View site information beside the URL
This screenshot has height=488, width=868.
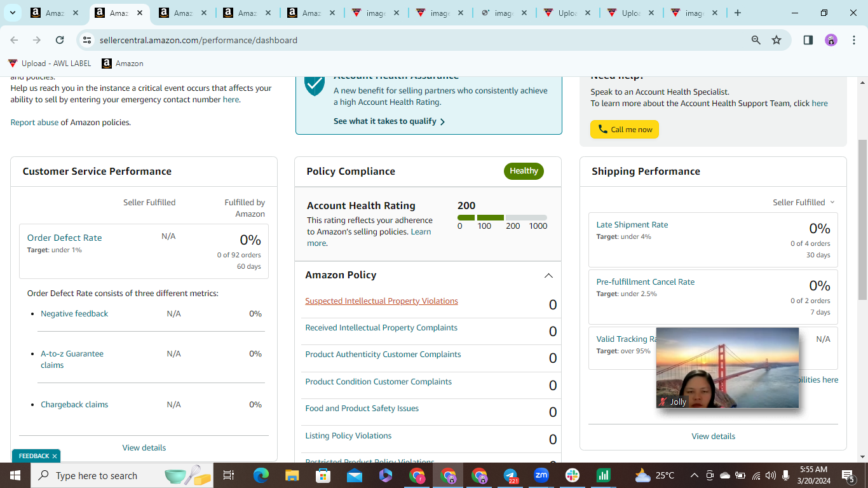coord(88,40)
